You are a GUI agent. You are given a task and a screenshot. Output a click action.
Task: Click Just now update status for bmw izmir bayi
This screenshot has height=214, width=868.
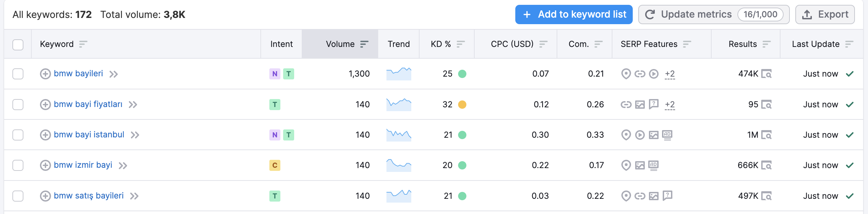pos(820,165)
